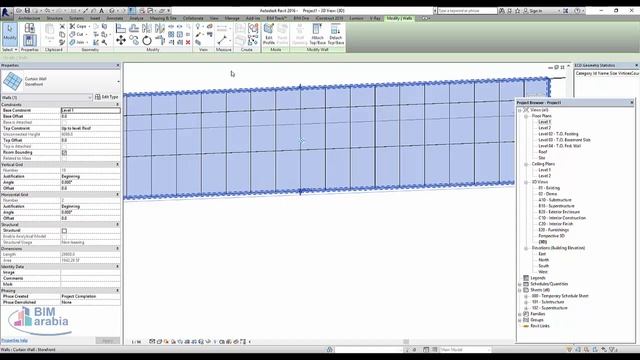Image resolution: width=640 pixels, height=360 pixels.
Task: Collapse the 3D Views tree node
Action: [x=526, y=182]
